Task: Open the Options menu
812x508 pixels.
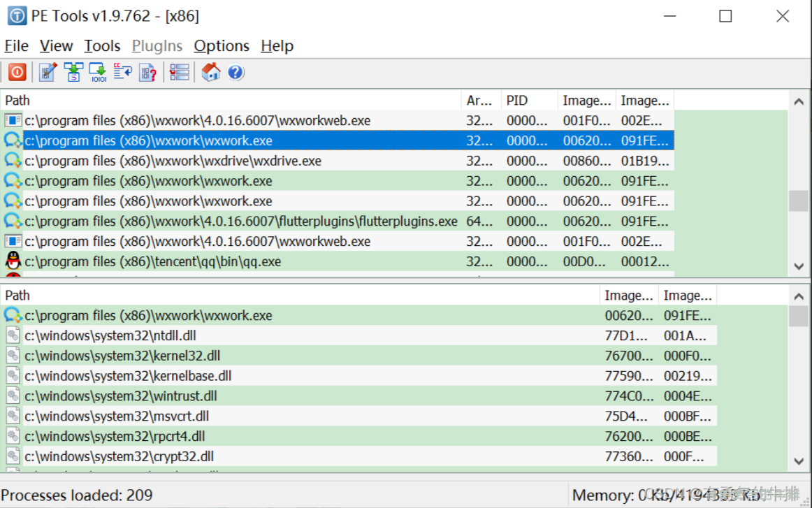Action: (222, 45)
